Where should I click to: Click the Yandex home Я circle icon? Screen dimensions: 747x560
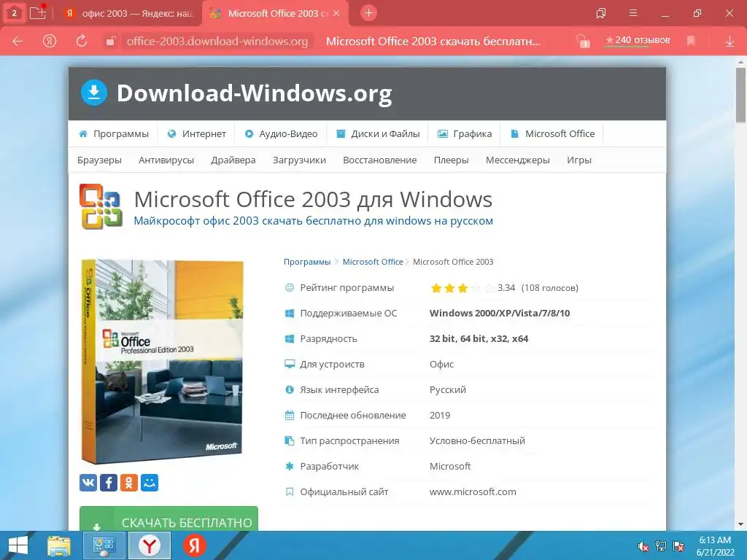point(49,41)
